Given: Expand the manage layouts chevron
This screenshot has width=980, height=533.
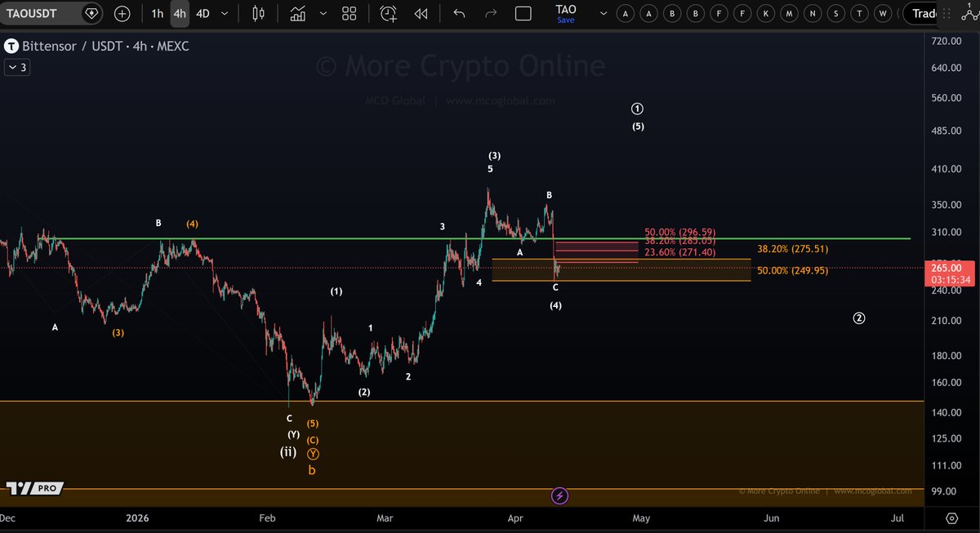Looking at the screenshot, I should pos(604,14).
